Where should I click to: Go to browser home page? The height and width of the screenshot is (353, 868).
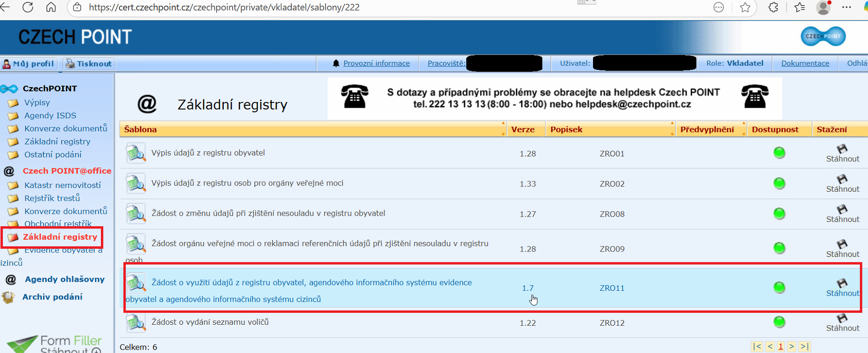point(51,7)
